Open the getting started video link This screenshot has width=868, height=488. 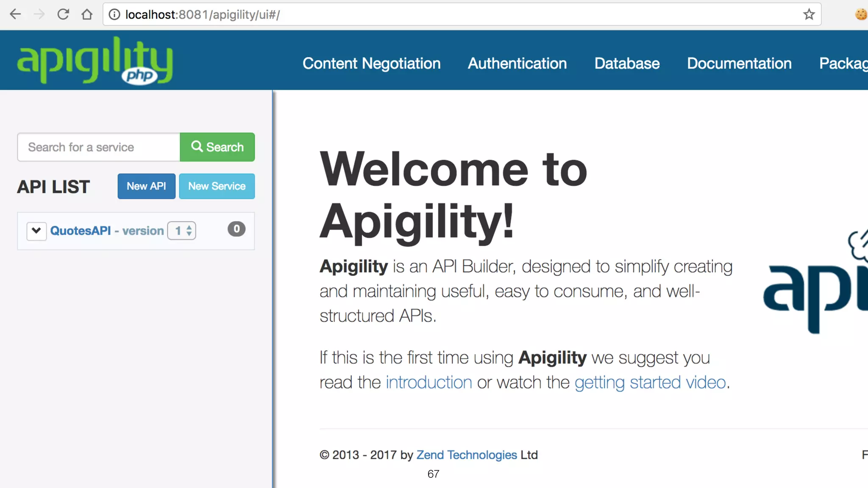pos(650,383)
